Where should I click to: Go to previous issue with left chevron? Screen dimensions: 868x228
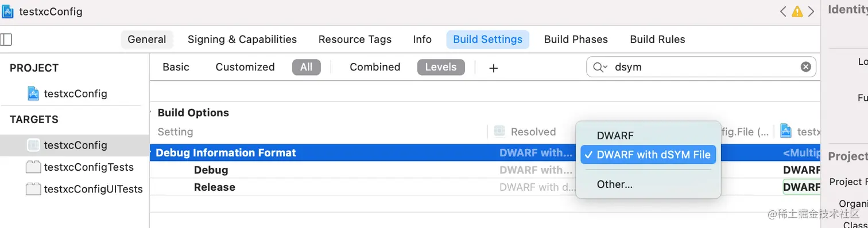click(783, 11)
